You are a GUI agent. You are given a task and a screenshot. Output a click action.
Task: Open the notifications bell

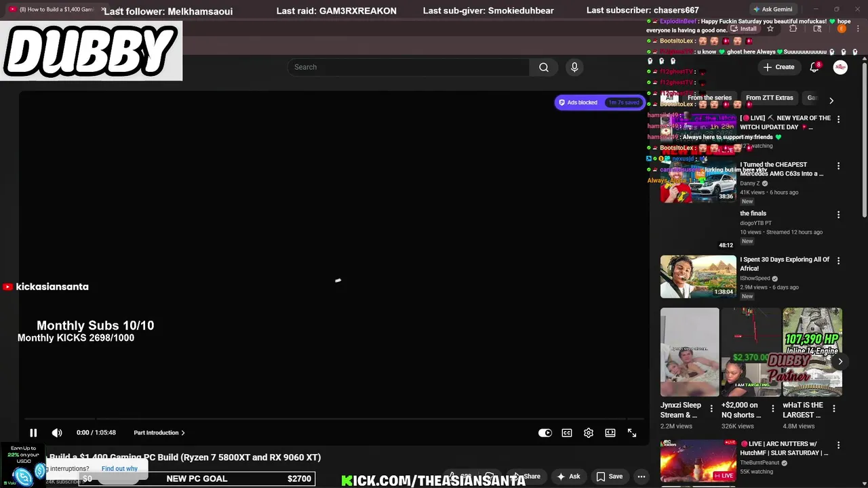(814, 67)
